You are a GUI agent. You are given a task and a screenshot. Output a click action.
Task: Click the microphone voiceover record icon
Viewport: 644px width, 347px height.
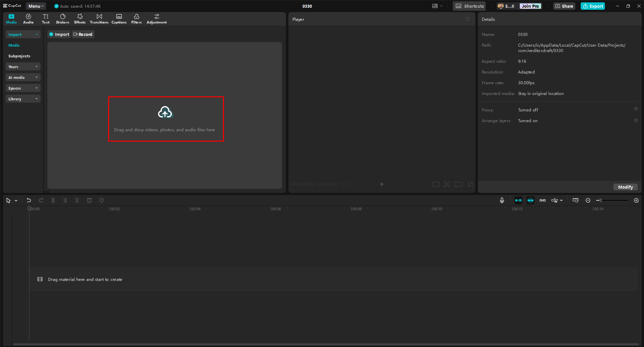coord(502,200)
